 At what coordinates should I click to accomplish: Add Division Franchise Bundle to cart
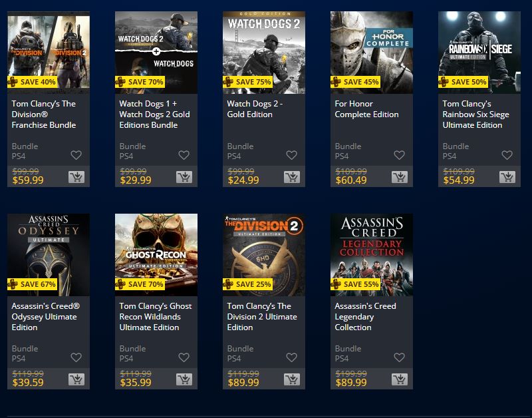click(x=76, y=177)
